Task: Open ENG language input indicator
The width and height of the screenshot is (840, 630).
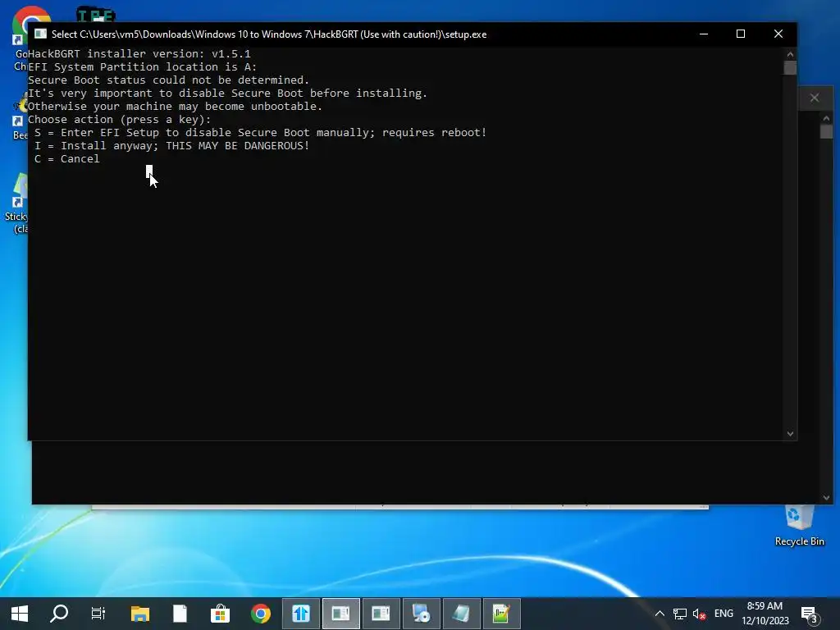Action: [x=724, y=614]
